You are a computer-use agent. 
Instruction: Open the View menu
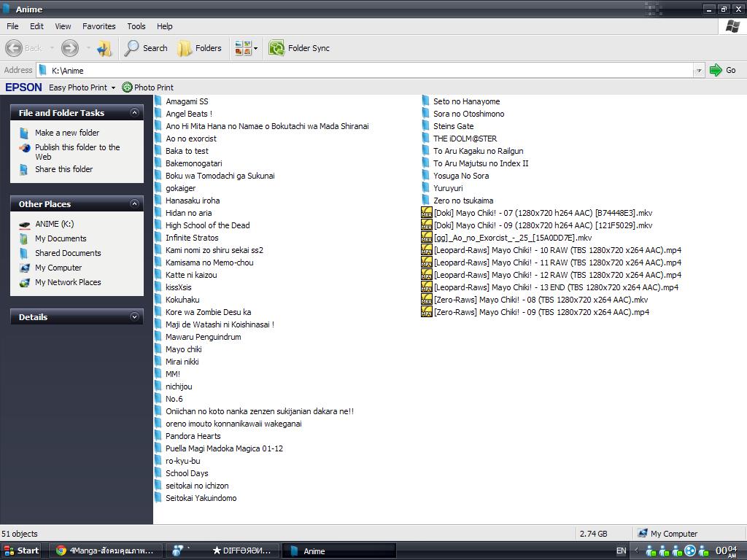[x=63, y=26]
